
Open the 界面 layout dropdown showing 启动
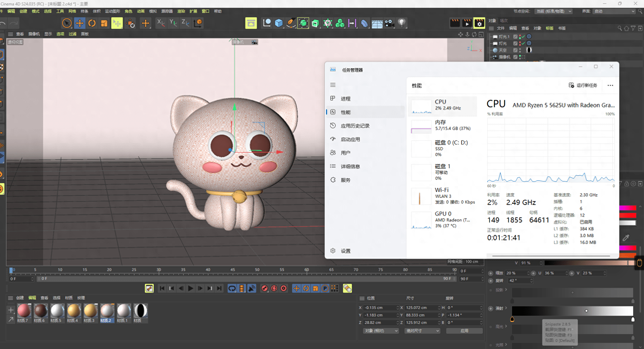pos(614,11)
